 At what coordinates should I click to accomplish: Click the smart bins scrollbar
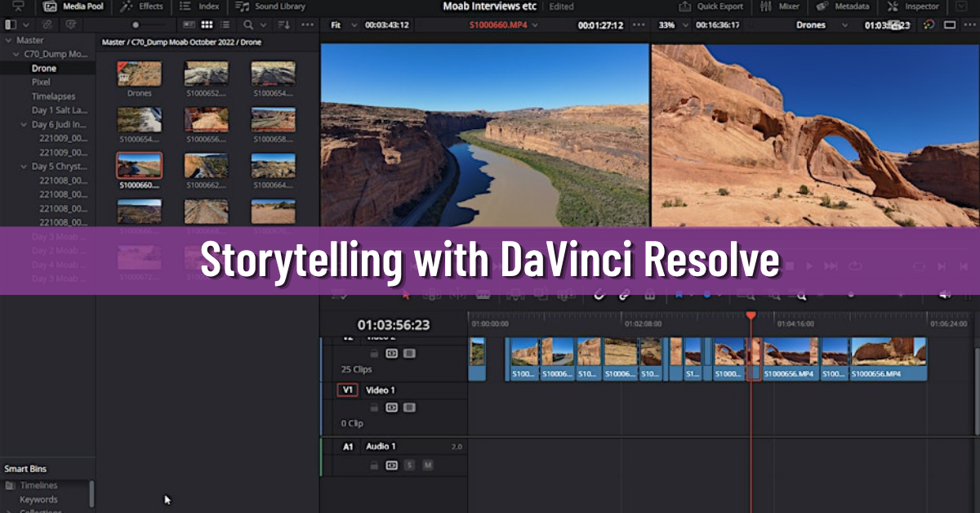click(91, 494)
